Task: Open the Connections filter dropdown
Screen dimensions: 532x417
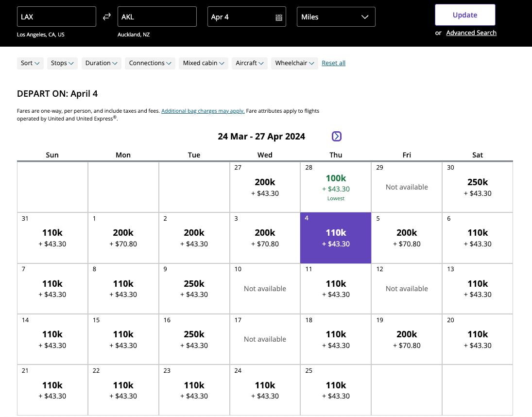Action: coord(150,63)
